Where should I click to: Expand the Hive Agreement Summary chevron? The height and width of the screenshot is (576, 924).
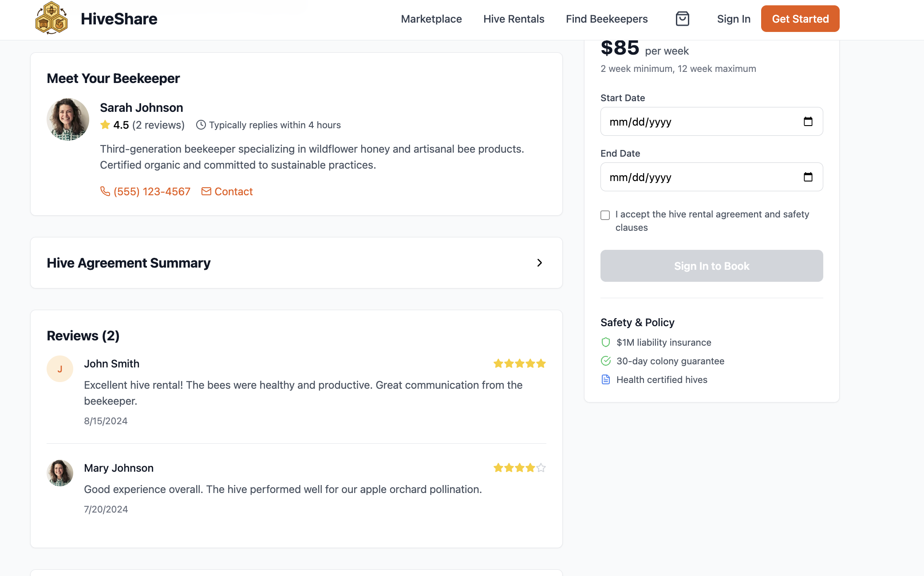(539, 263)
